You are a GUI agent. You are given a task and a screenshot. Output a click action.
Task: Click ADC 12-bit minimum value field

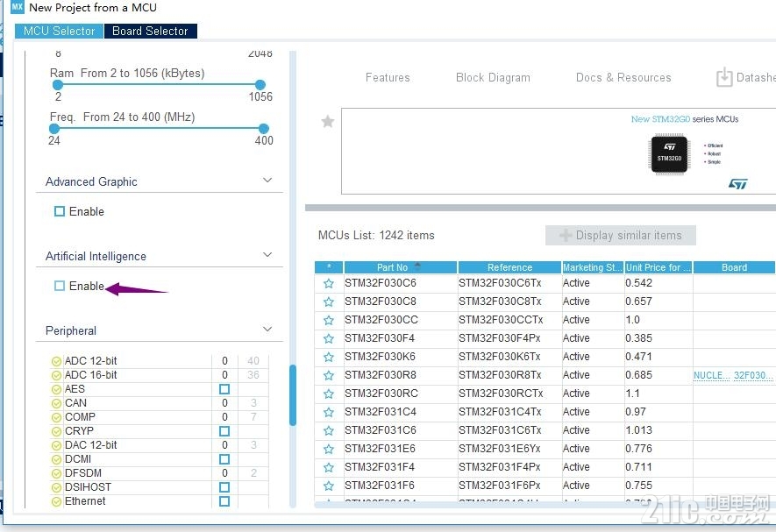point(224,361)
